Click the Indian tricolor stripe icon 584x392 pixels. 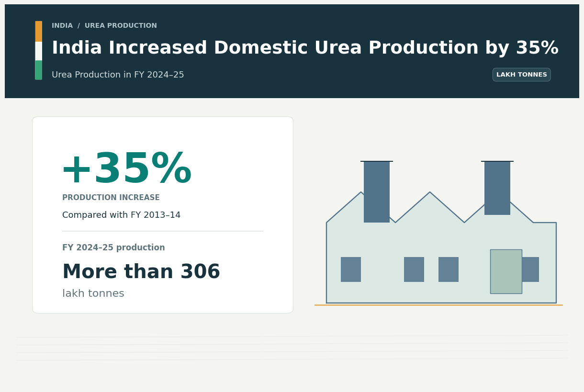[38, 50]
